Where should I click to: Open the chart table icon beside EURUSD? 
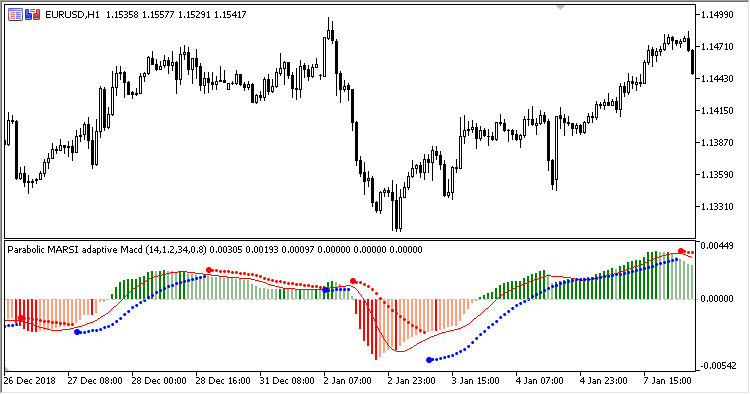(15, 15)
